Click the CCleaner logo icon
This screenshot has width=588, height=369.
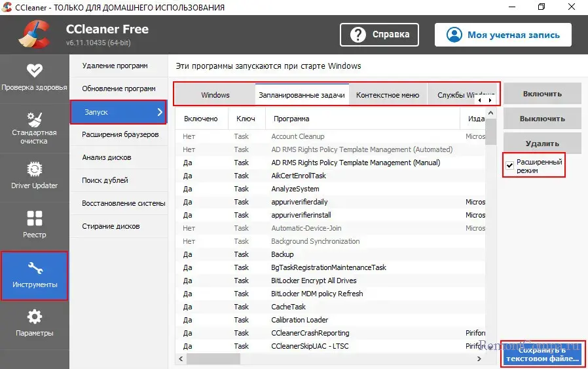[x=33, y=35]
